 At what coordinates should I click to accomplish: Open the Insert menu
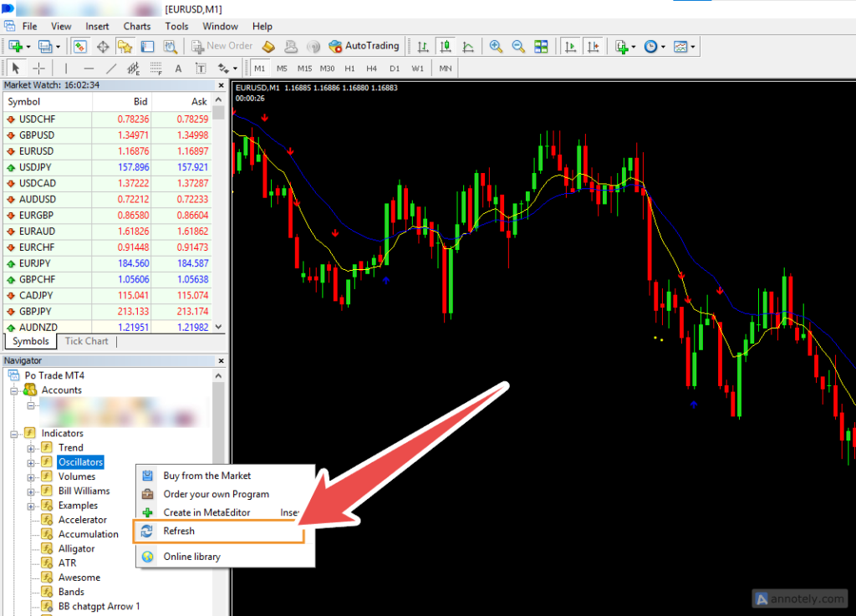tap(97, 26)
